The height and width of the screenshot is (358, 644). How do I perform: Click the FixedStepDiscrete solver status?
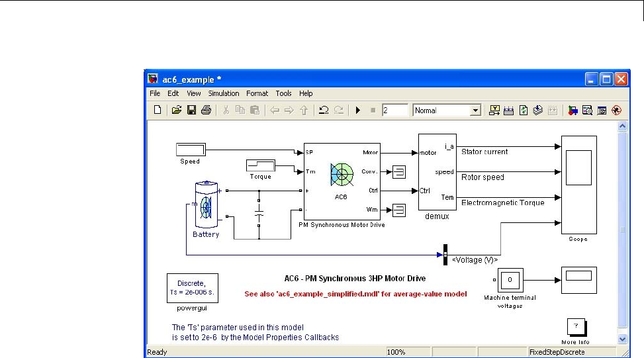pos(572,352)
